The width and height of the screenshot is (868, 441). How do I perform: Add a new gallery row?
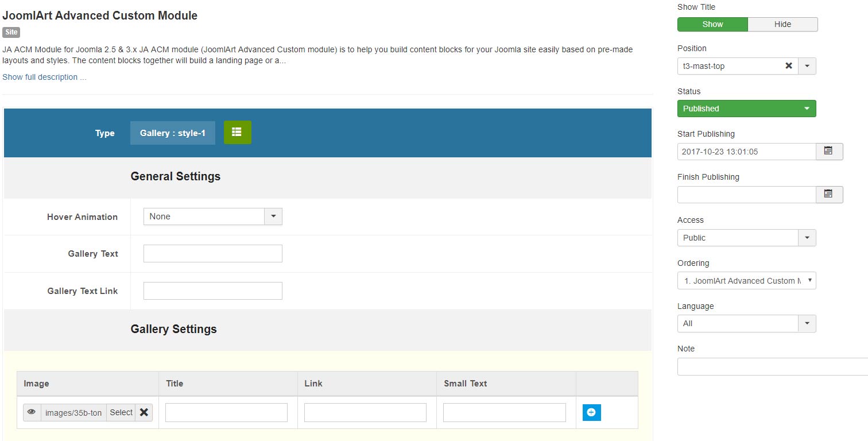click(x=591, y=412)
